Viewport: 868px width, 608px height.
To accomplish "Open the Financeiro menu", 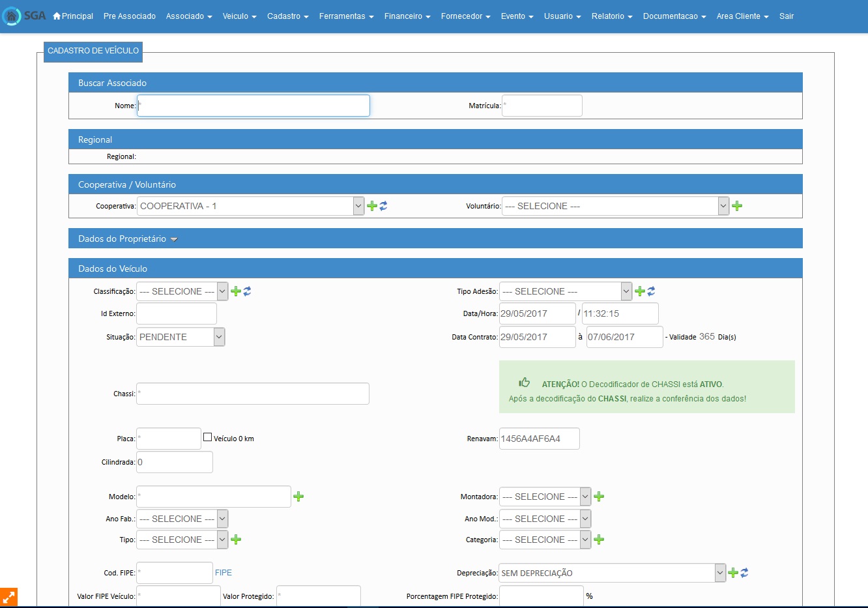I will pyautogui.click(x=407, y=16).
